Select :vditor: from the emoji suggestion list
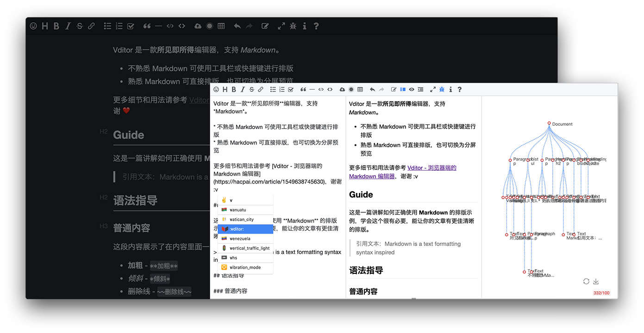Viewport: 644px width, 333px height. point(245,228)
